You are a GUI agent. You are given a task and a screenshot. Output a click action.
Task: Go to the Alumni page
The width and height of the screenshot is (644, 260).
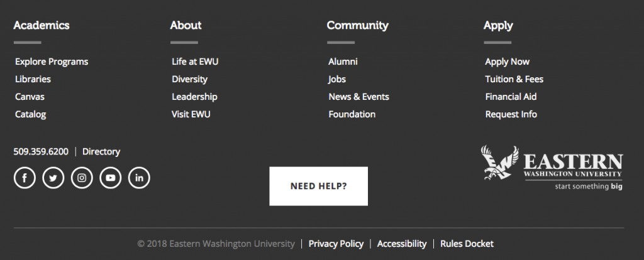343,62
